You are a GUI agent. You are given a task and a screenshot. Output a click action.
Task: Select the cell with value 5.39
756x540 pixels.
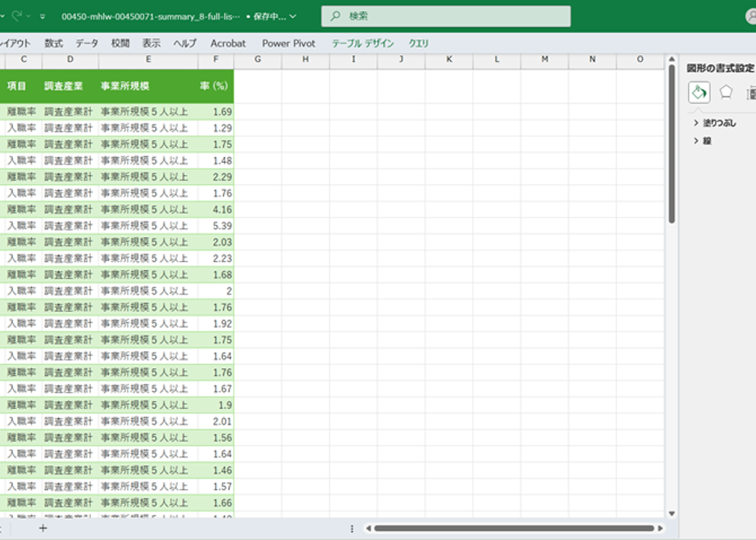coord(215,226)
